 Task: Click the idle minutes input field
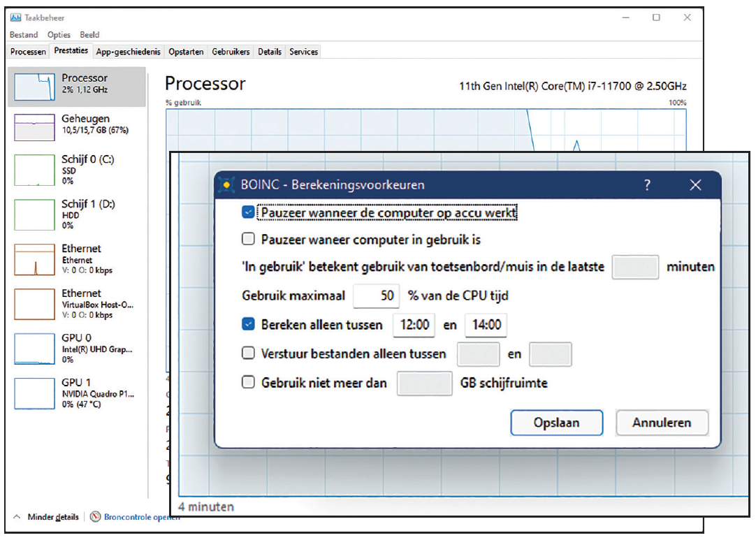click(635, 267)
